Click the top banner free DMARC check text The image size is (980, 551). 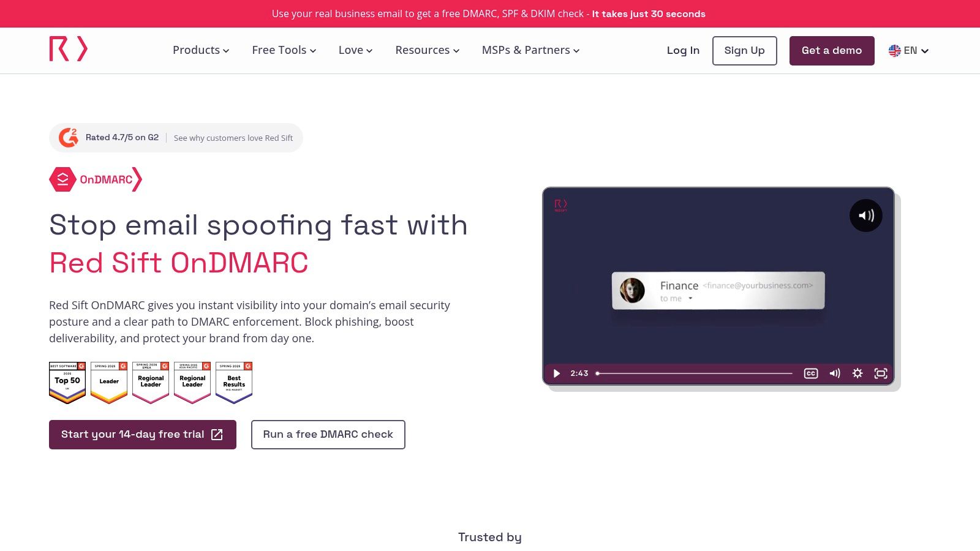[x=488, y=13]
